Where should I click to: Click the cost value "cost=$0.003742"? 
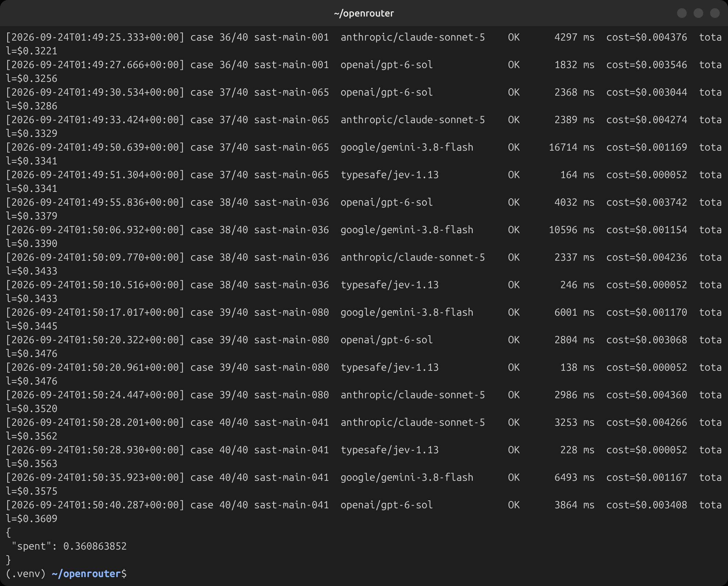(x=646, y=202)
